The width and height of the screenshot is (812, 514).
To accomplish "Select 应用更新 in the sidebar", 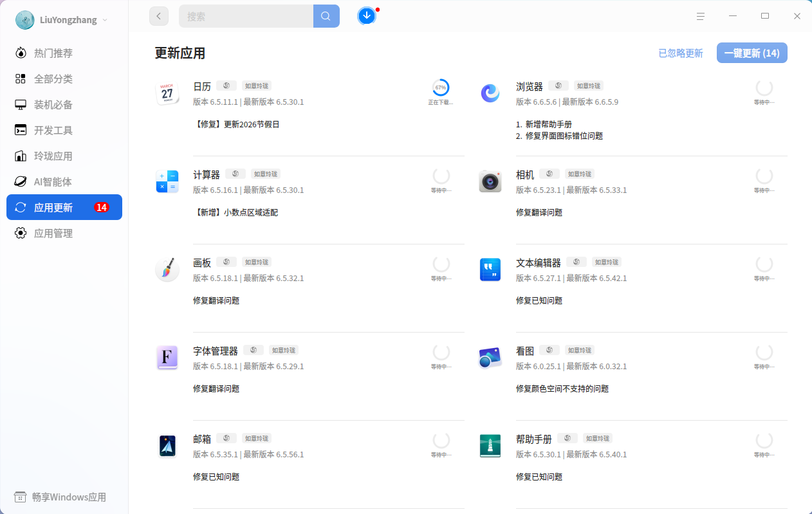I will pyautogui.click(x=64, y=207).
